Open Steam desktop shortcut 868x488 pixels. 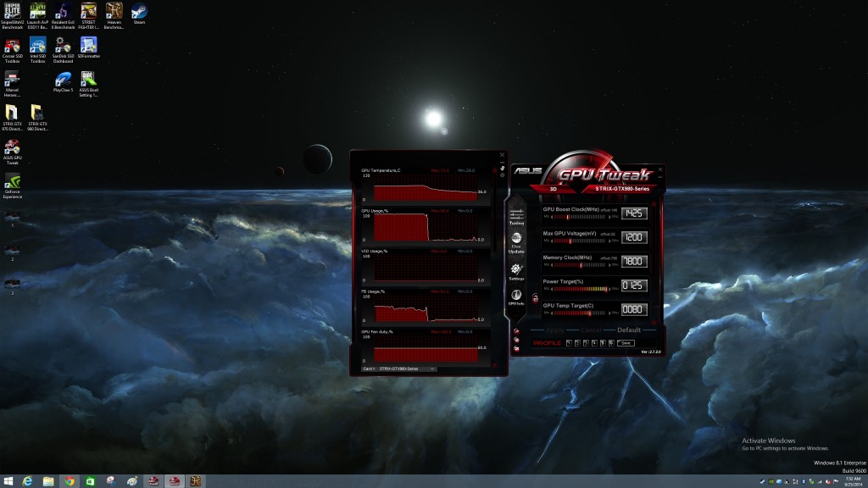click(139, 14)
